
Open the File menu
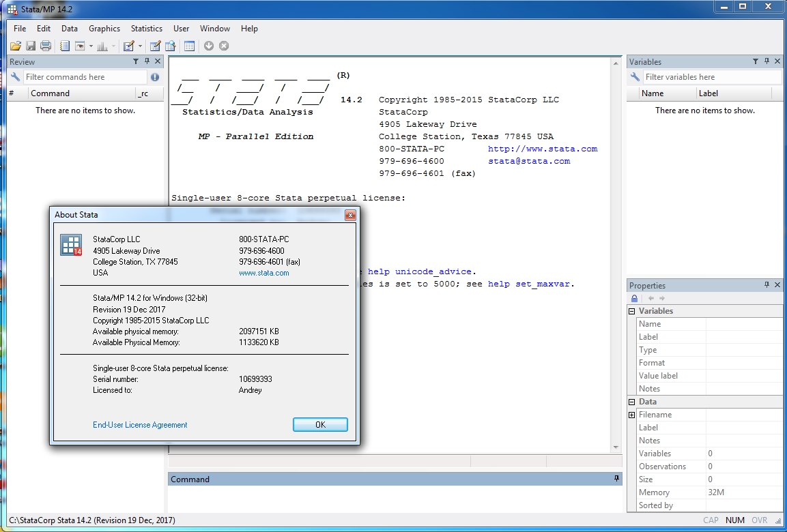[x=20, y=29]
